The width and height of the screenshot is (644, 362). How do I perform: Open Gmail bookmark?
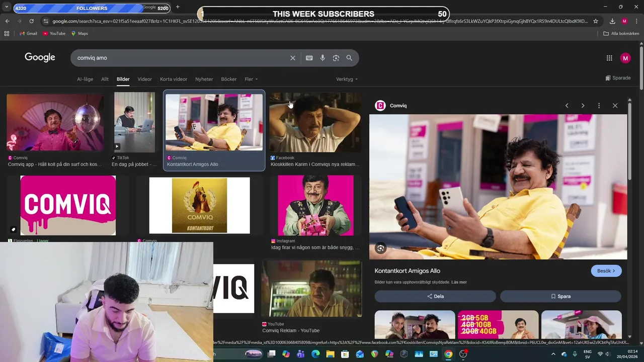28,33
